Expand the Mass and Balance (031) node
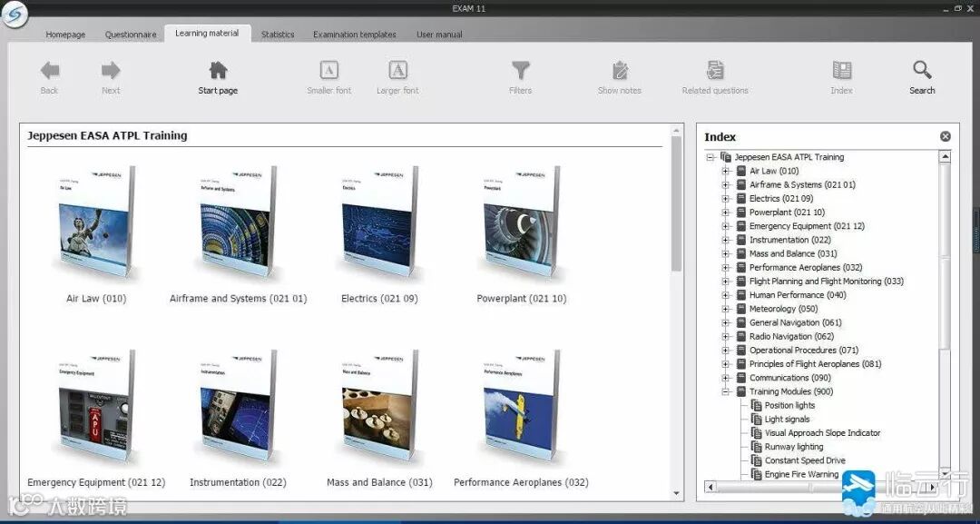980x524 pixels. (726, 253)
